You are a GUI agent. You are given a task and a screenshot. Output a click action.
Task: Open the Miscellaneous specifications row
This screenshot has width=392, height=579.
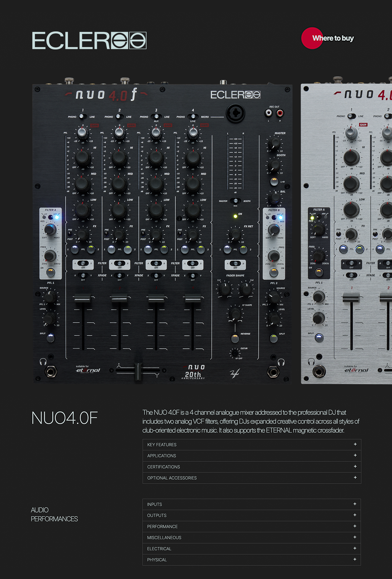click(x=251, y=537)
